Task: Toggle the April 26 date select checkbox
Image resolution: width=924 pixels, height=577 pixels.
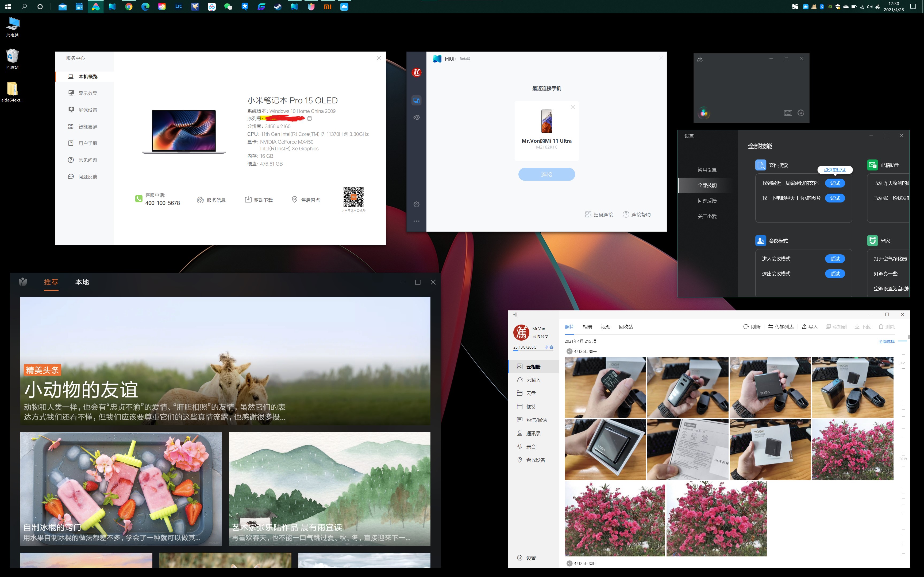Action: [569, 351]
